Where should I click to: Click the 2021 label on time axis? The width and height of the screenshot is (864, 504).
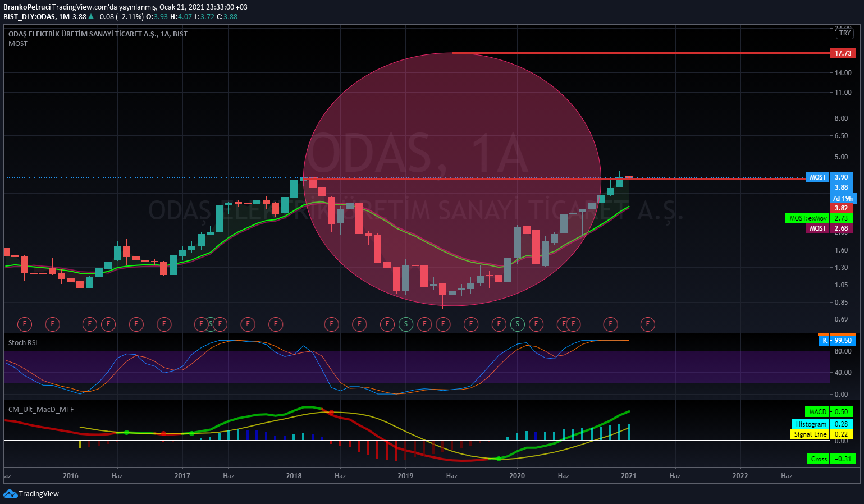pos(629,476)
